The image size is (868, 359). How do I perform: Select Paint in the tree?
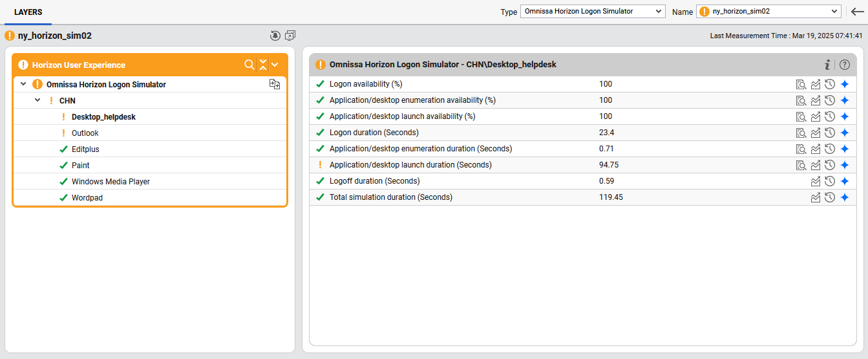pos(81,166)
